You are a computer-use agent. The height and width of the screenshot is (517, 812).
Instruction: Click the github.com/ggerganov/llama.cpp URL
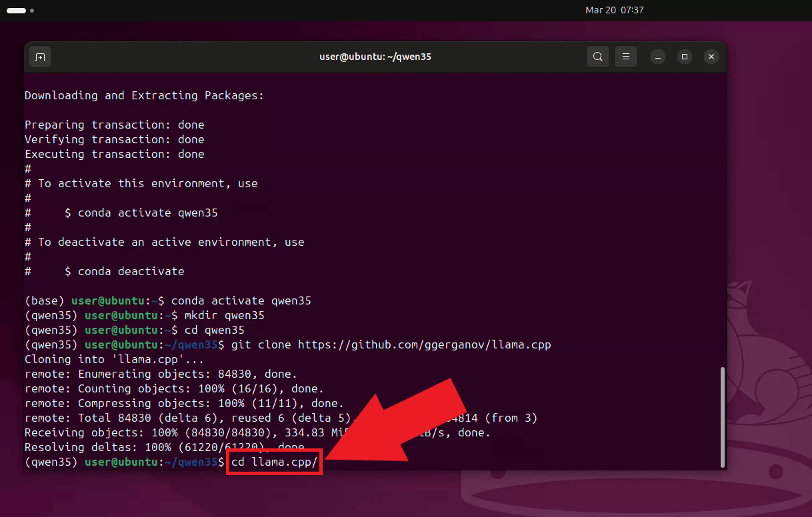424,344
